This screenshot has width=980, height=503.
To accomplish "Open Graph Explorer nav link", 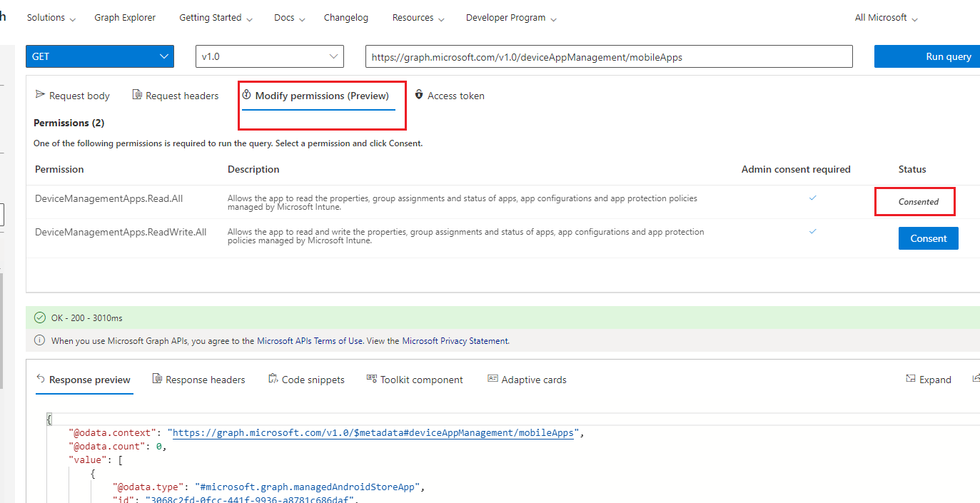I will (125, 18).
